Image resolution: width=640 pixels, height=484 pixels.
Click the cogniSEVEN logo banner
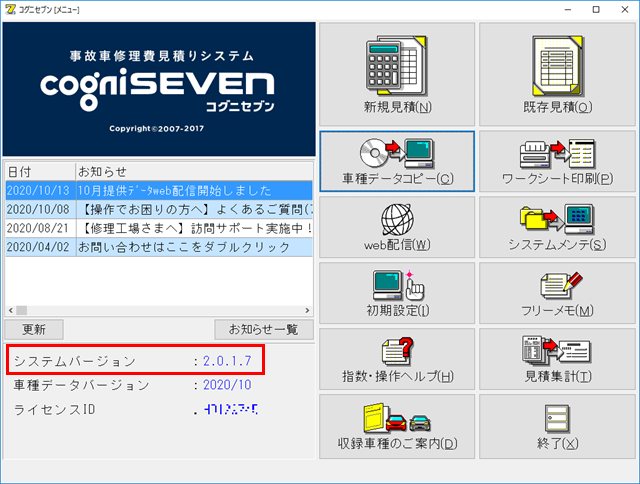159,89
